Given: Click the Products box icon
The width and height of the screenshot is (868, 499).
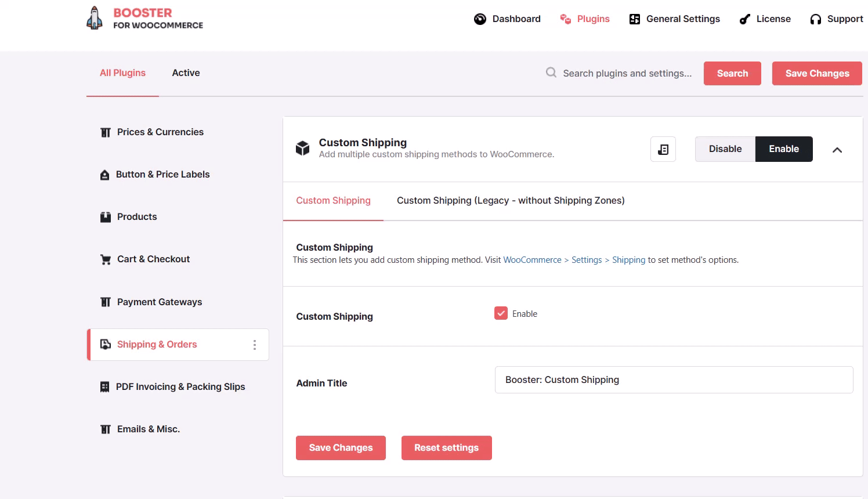Looking at the screenshot, I should 106,217.
